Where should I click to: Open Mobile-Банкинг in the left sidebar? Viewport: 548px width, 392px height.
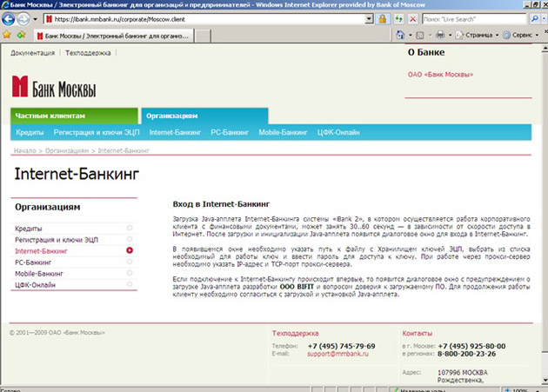[x=39, y=274]
